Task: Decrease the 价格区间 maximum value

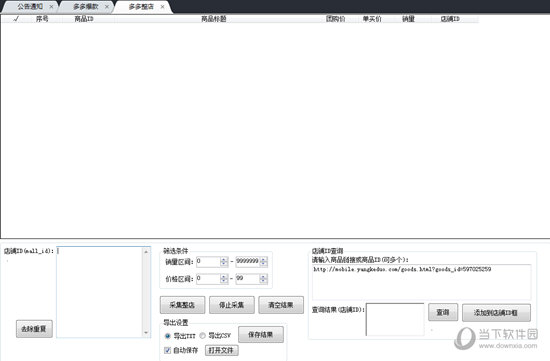Action: pos(263,281)
